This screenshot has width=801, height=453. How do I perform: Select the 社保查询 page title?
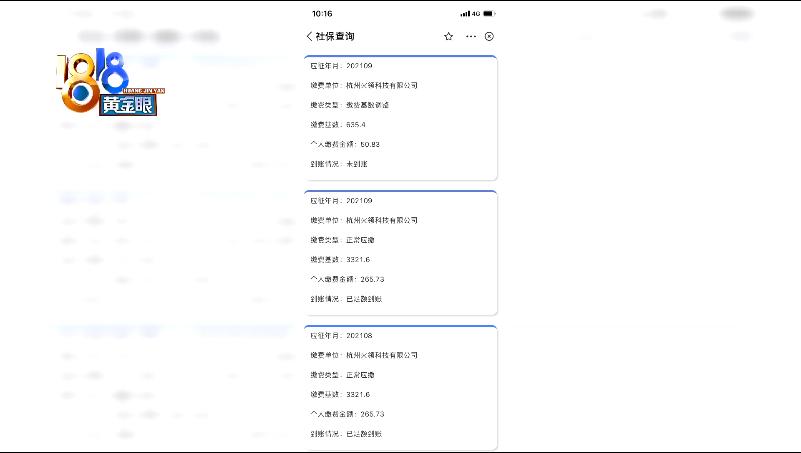coord(336,36)
